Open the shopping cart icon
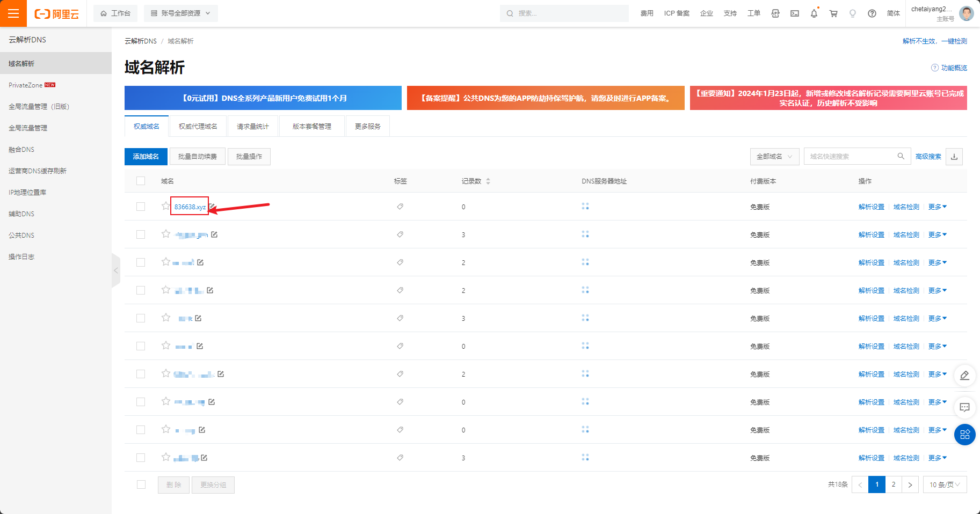The height and width of the screenshot is (514, 980). (833, 13)
